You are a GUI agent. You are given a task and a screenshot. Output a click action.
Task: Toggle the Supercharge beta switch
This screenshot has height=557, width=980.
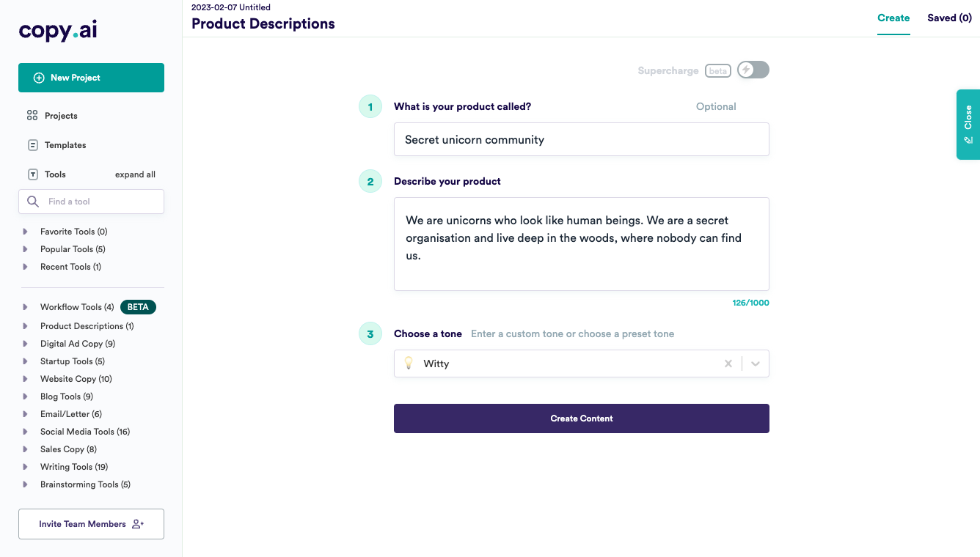pos(753,70)
